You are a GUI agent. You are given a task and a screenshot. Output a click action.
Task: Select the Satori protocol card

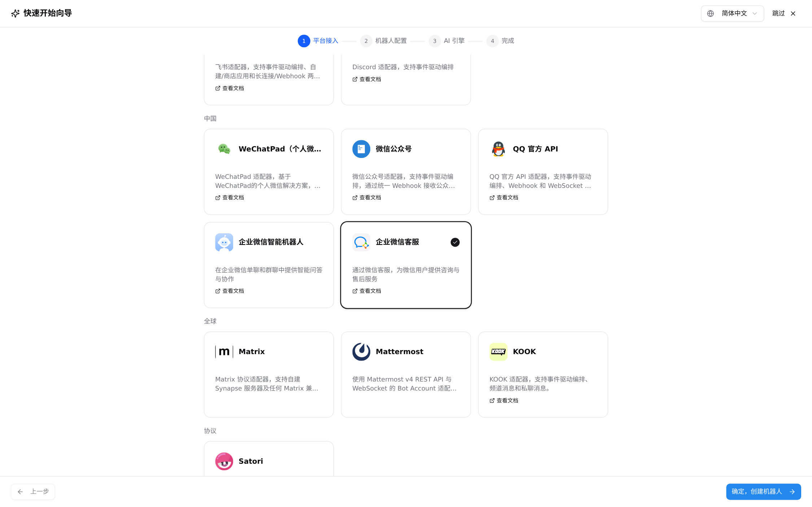269,459
